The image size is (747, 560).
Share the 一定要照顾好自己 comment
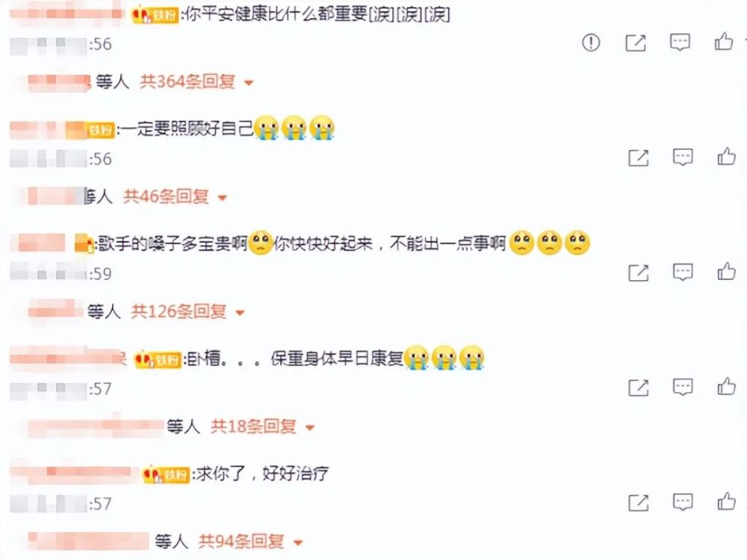point(639,158)
